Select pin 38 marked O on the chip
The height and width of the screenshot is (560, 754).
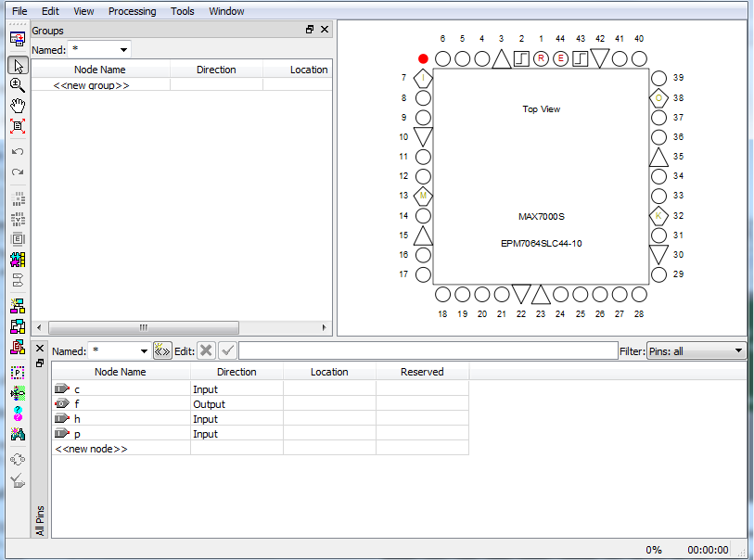point(658,98)
